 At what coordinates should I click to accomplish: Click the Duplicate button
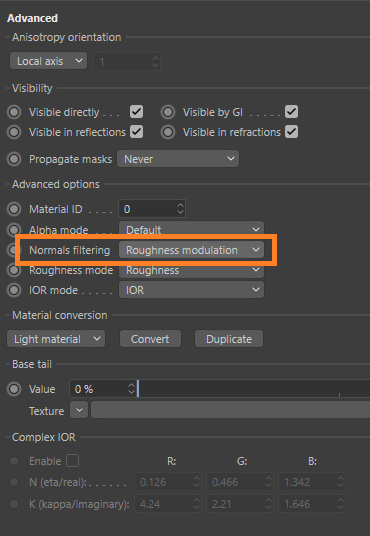[x=229, y=339]
